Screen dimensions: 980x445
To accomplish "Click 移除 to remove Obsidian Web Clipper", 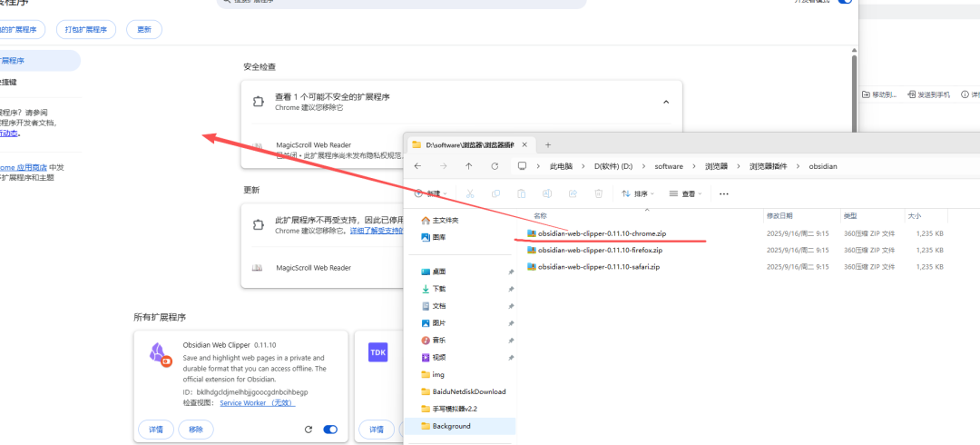I will point(196,430).
